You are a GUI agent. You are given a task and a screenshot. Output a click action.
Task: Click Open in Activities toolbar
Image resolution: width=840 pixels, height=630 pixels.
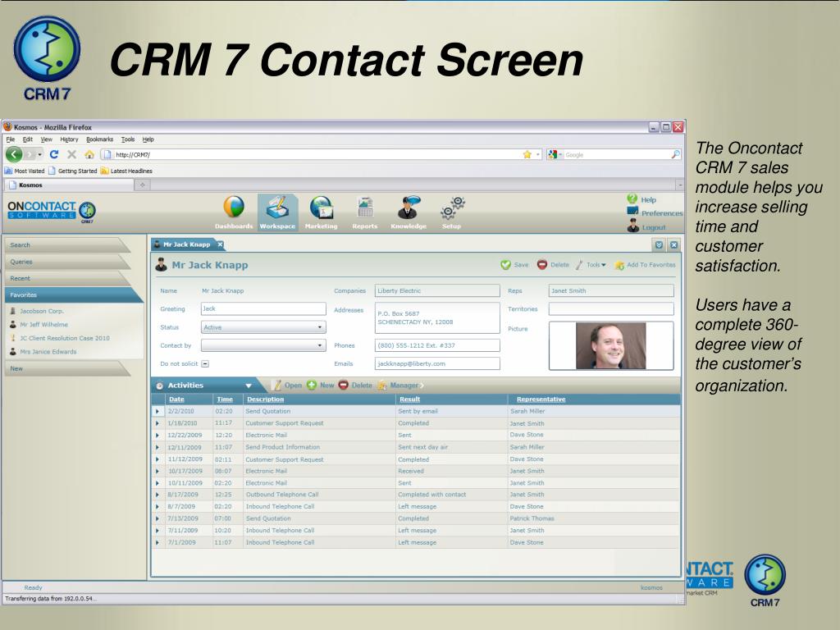[287, 386]
